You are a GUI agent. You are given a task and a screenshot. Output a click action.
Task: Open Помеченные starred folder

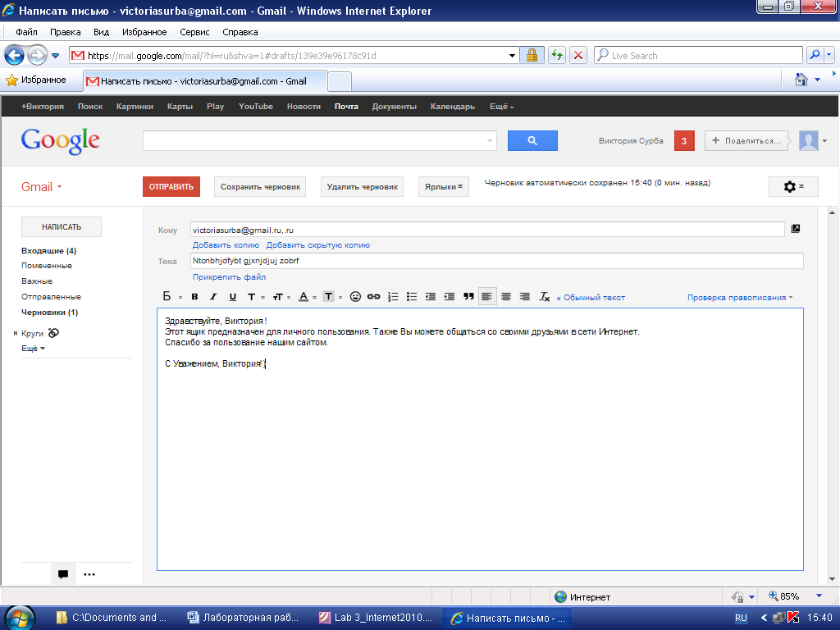pos(47,266)
